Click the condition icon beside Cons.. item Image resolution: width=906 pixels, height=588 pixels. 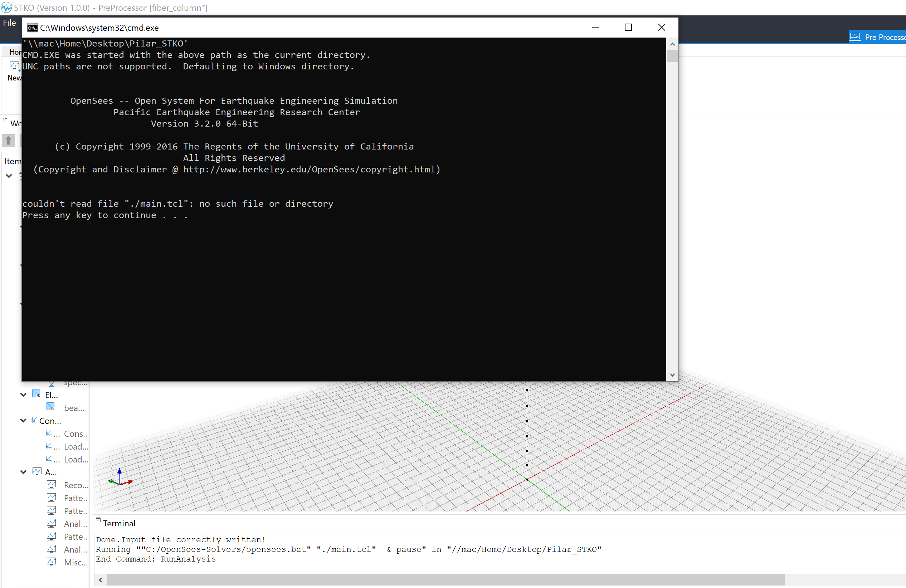49,433
